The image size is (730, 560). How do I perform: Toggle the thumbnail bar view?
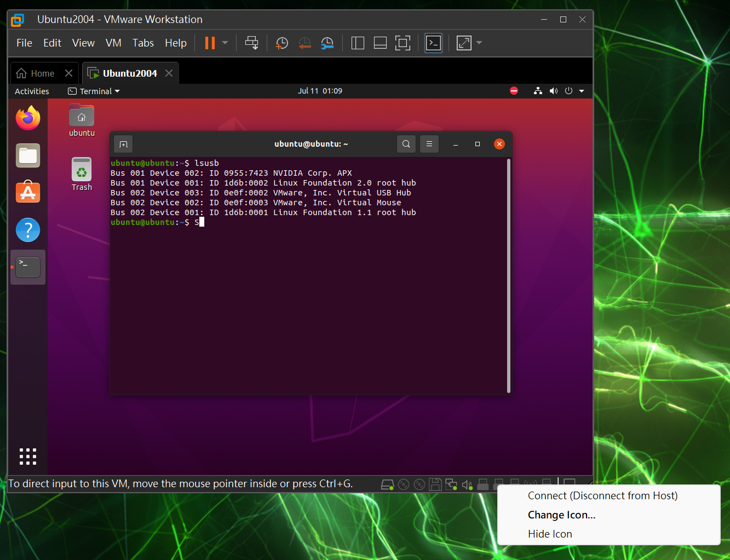click(x=380, y=43)
